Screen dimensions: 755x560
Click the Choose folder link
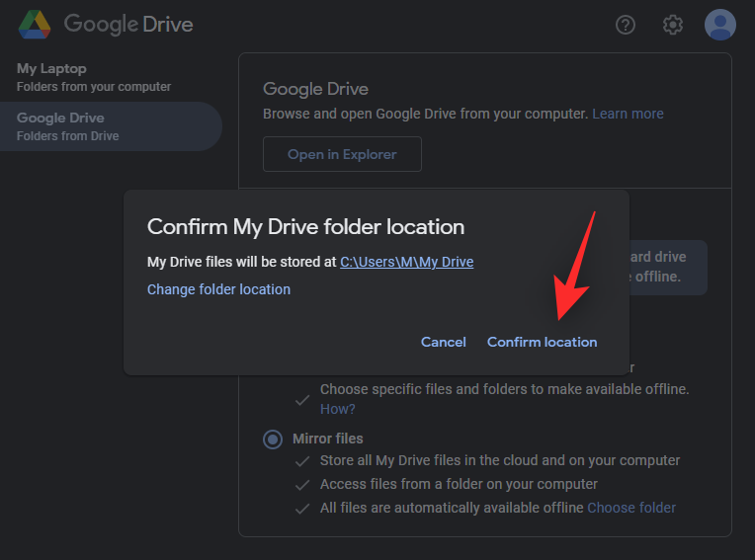click(631, 508)
